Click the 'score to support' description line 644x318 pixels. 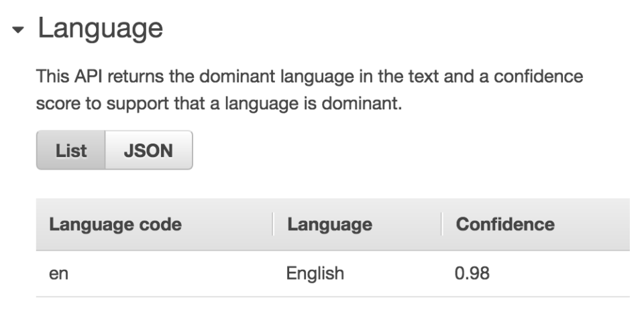tap(219, 103)
